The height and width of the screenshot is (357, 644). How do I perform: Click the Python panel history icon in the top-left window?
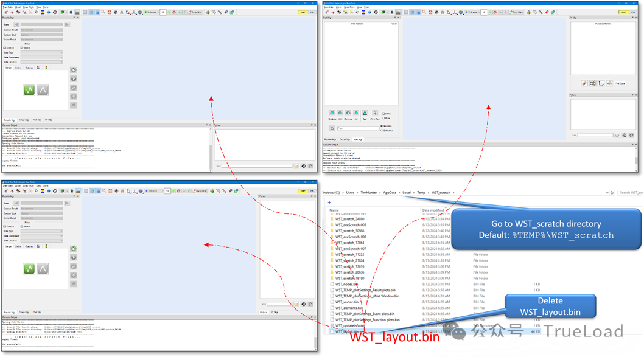tap(304, 166)
